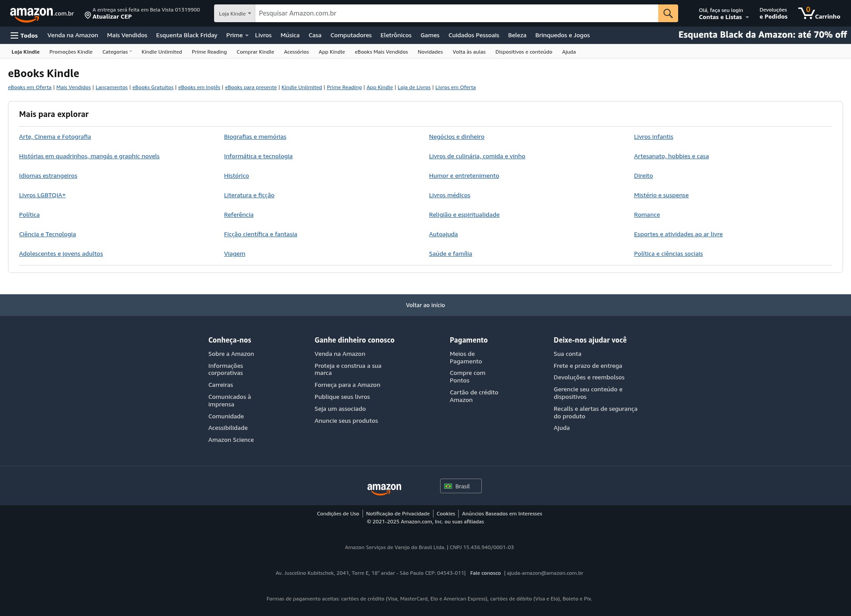Click the Amazon.com.br logo in header
The height and width of the screenshot is (616, 851).
[42, 14]
